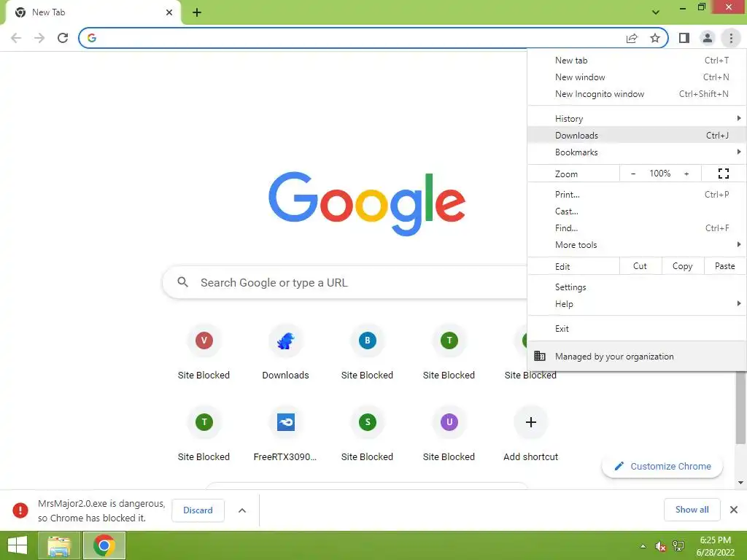Click the muted volume tray icon
Screen dimensions: 747x560
(660, 546)
